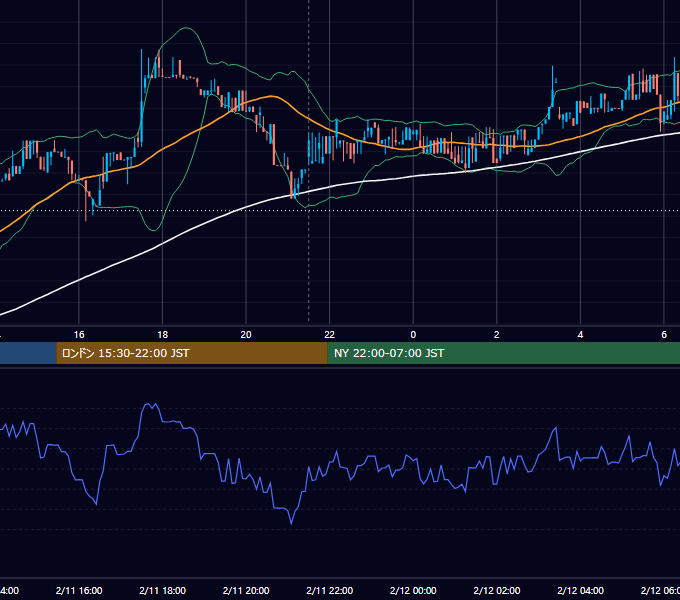Click the 2/11 22:00 indicator time label
This screenshot has height=600, width=680.
pyautogui.click(x=330, y=590)
